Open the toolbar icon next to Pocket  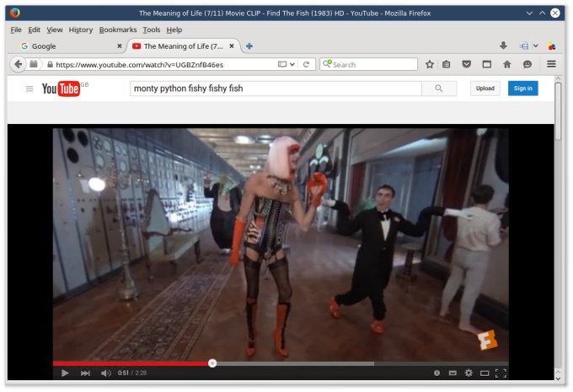(x=487, y=64)
